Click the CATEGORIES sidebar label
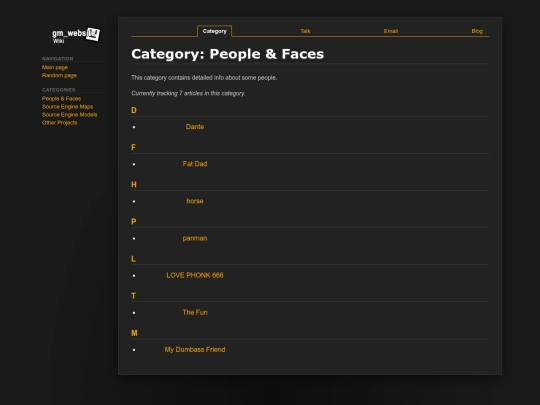 [x=59, y=90]
